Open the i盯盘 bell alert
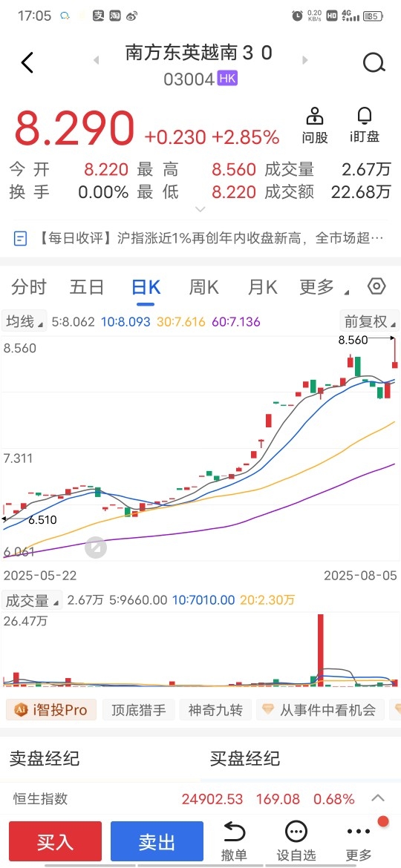This screenshot has width=401, height=868. (x=365, y=125)
